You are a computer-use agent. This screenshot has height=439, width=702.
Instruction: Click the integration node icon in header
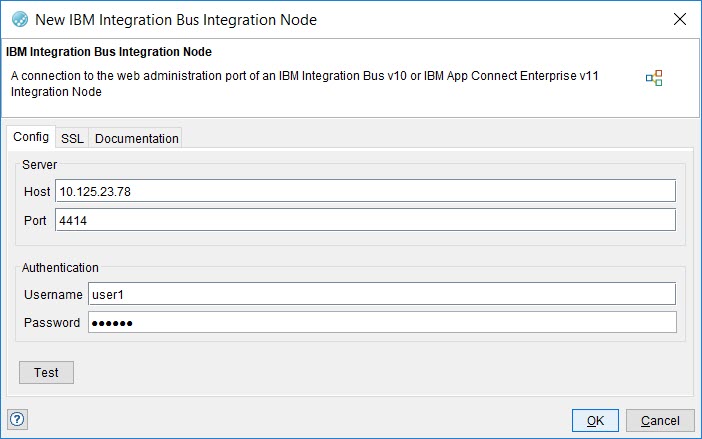point(653,78)
